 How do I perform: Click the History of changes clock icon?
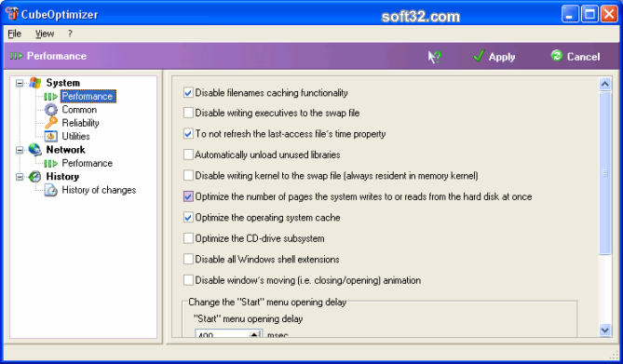pyautogui.click(x=51, y=190)
